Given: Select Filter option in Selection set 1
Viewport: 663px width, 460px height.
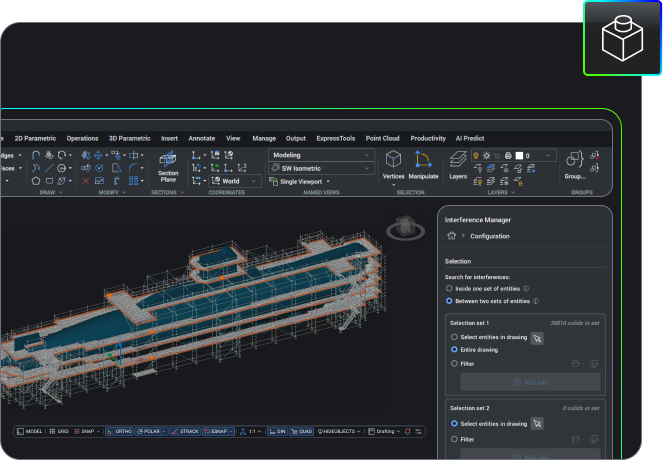Looking at the screenshot, I should (x=454, y=364).
